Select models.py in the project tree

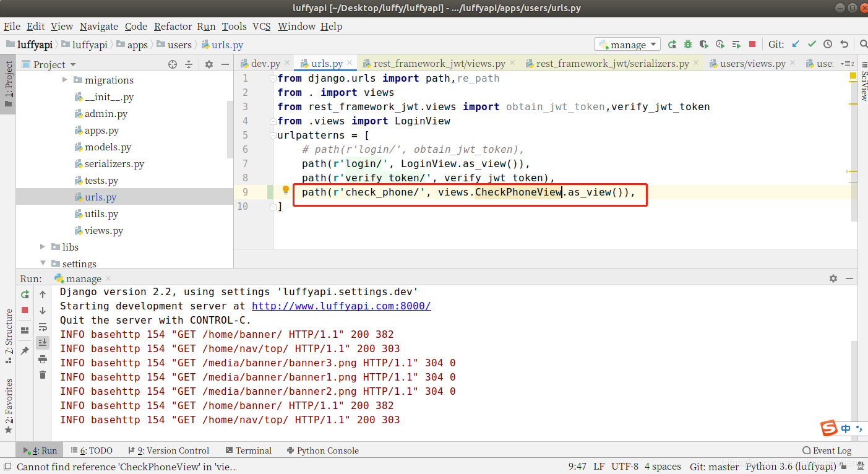tap(108, 147)
